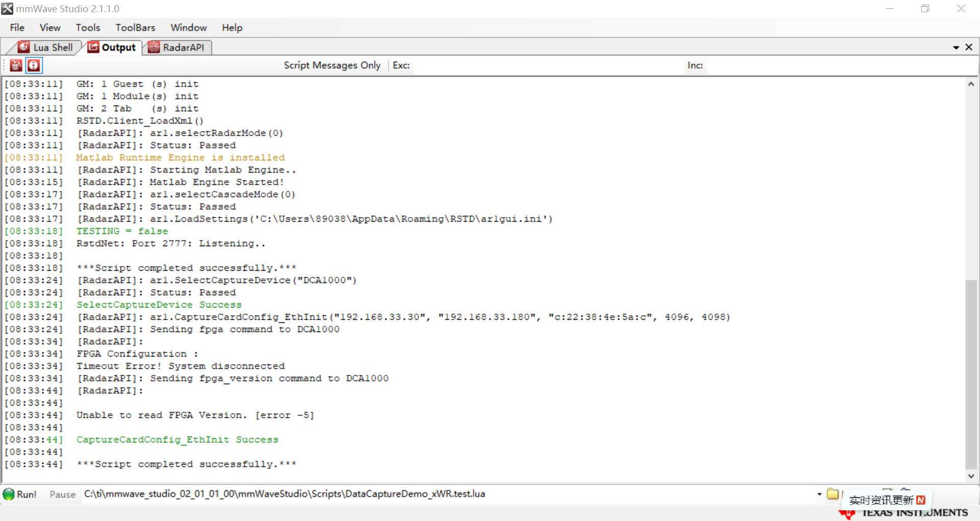Click 'Sending fpga_version command to DCA1000' line
Viewport: 980px width, 521px height.
[232, 378]
